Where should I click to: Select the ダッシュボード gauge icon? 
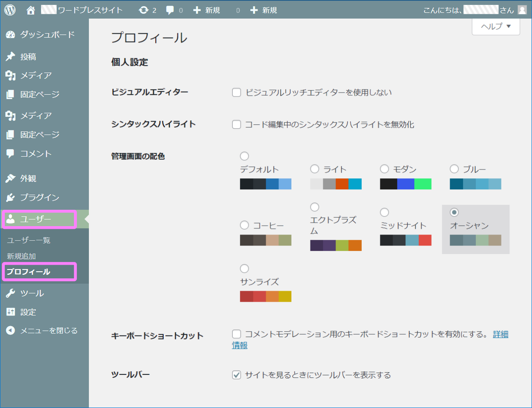tap(10, 33)
